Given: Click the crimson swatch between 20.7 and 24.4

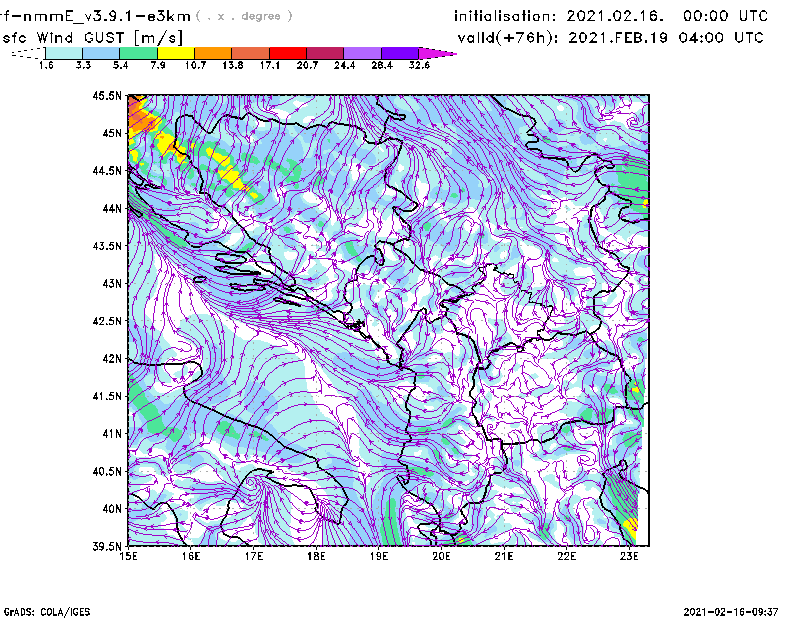Looking at the screenshot, I should 325,53.
